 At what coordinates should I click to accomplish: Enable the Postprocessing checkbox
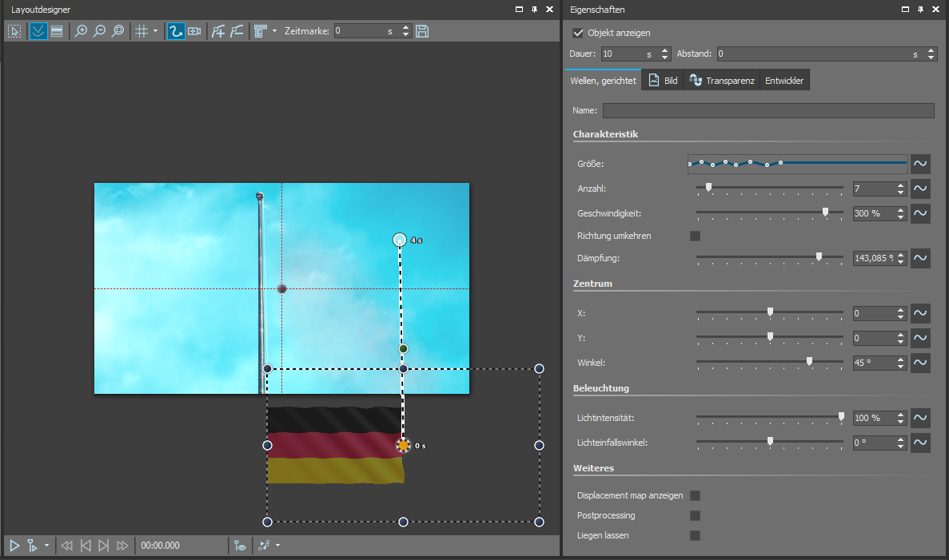click(695, 515)
